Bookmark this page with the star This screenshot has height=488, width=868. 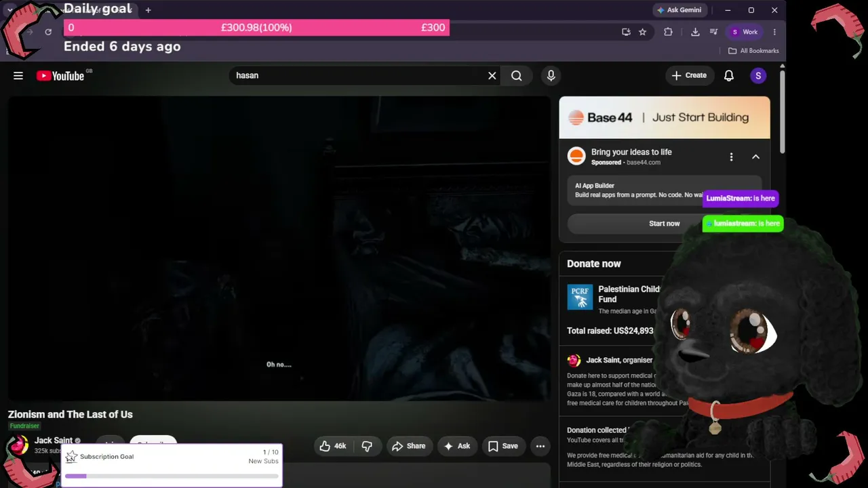click(x=643, y=32)
